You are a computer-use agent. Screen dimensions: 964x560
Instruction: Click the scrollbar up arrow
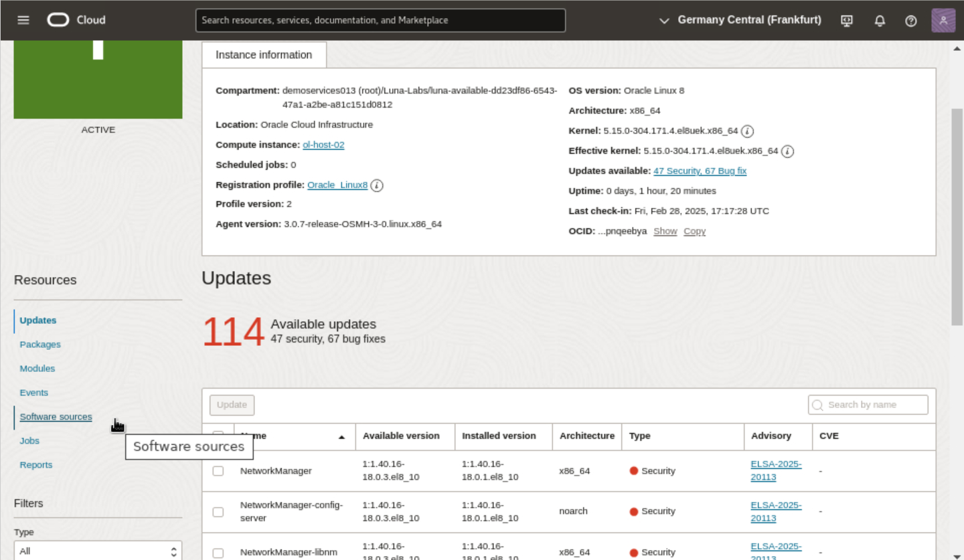(957, 49)
